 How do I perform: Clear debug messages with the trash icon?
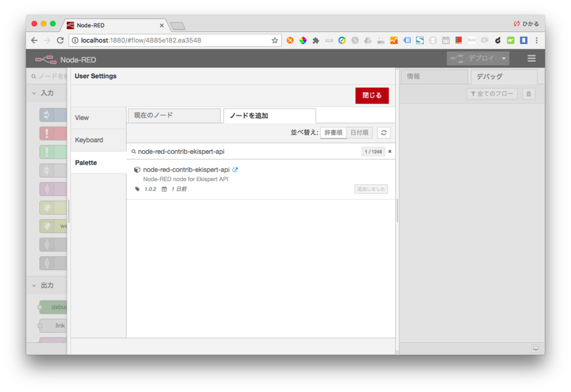pyautogui.click(x=529, y=94)
